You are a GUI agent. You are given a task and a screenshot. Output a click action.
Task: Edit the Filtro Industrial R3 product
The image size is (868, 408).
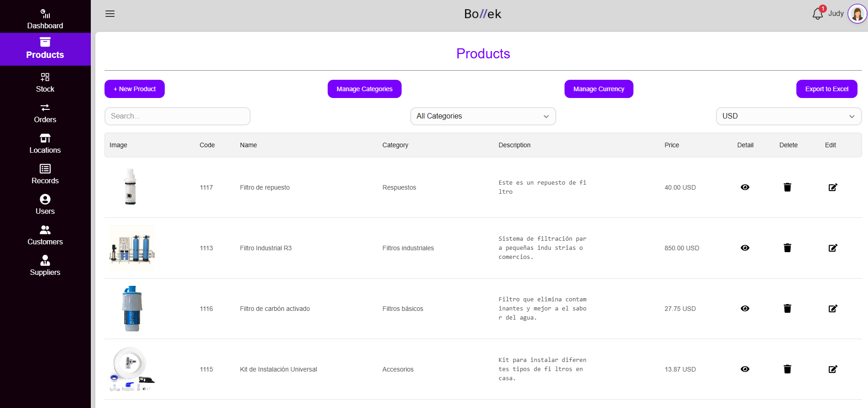click(x=832, y=248)
